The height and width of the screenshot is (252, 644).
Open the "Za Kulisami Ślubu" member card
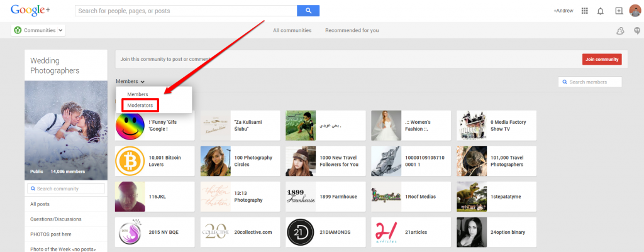point(240,126)
